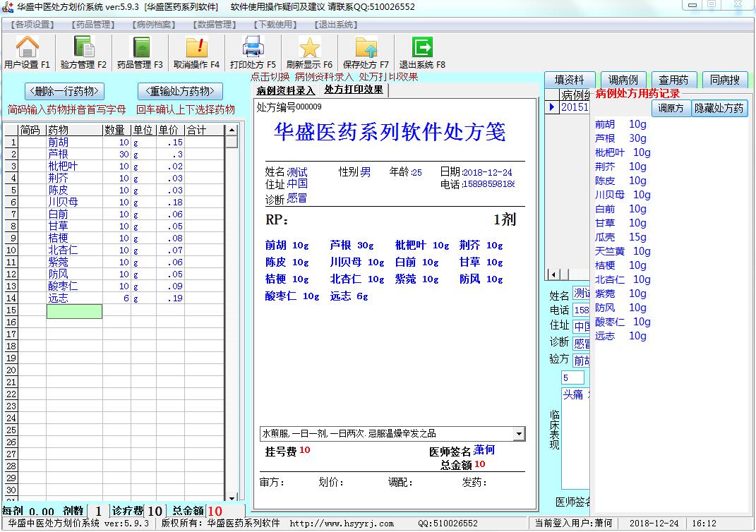Screen dimensions: 756x532
Task: Open the 病例档案 menu
Action: click(x=154, y=25)
